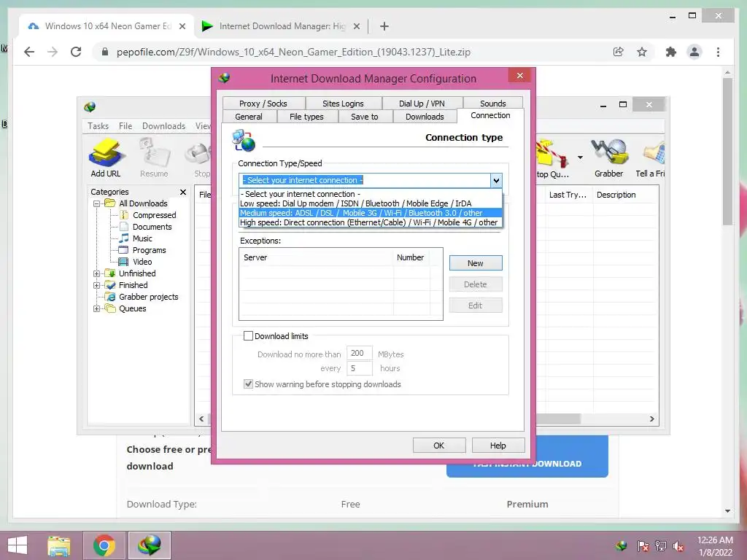
Task: Open the Grabber tool in IDM toolbar
Action: coord(609,158)
